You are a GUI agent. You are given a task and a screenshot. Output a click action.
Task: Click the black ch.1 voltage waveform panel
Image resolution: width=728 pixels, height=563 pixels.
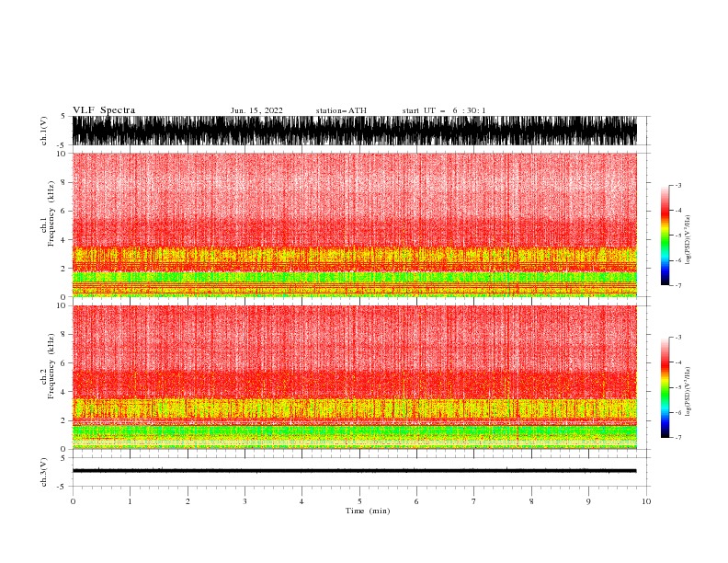click(354, 131)
